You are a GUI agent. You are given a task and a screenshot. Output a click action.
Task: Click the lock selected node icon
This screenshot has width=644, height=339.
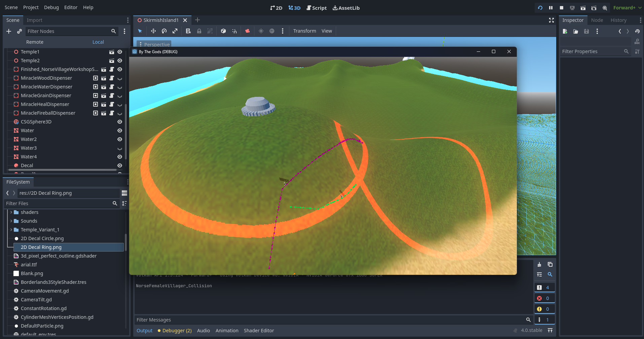199,31
